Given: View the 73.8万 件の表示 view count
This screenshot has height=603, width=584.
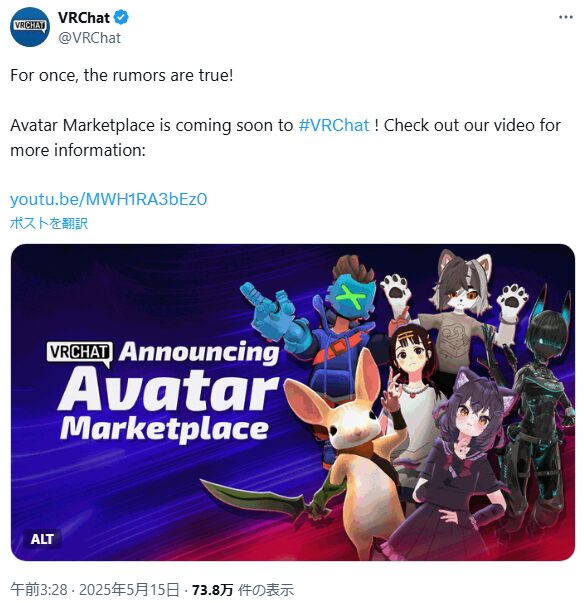Looking at the screenshot, I should pos(243,590).
